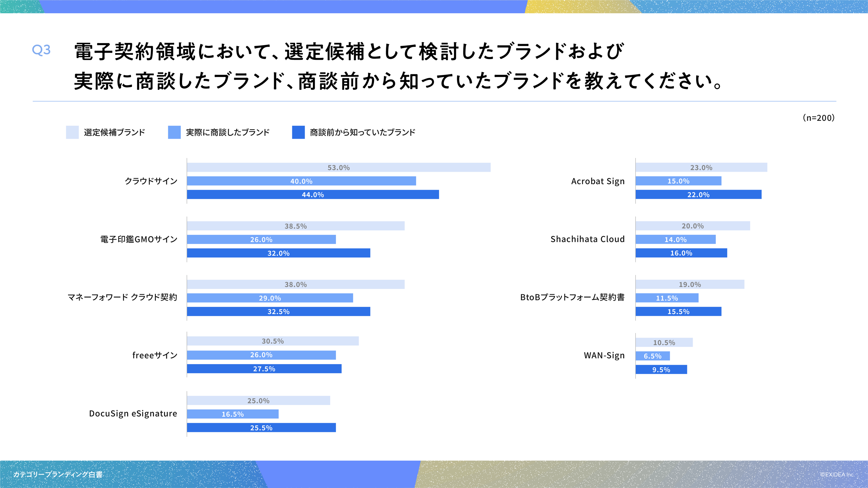Screen dimensions: 868x488
Task: Select the Acrobat Sign label
Action: point(598,181)
